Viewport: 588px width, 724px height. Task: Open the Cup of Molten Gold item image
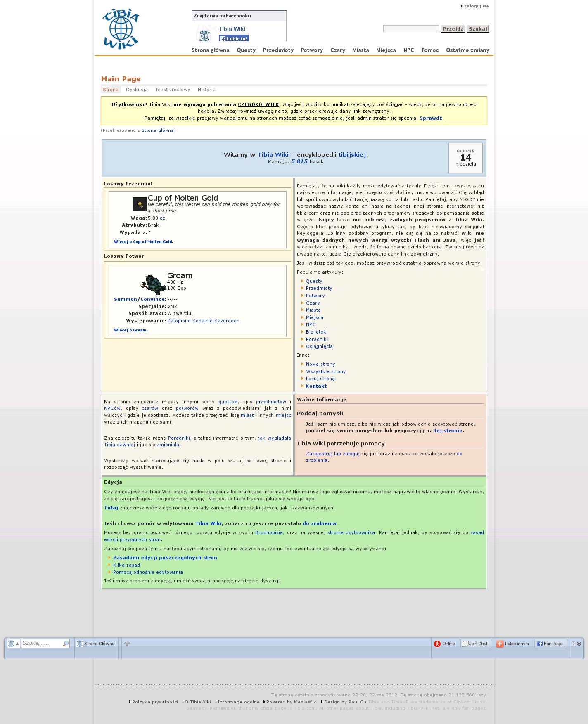pyautogui.click(x=140, y=204)
